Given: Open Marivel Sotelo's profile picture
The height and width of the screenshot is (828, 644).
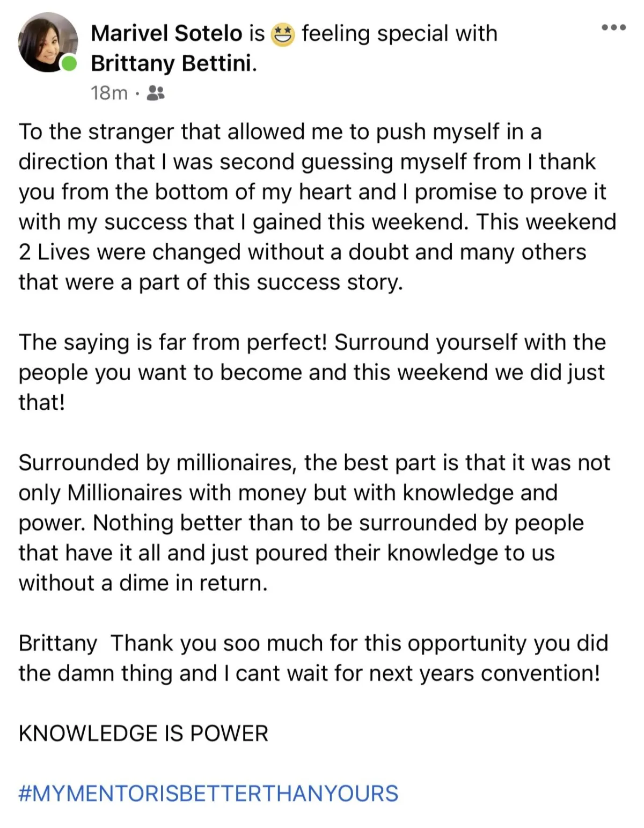Looking at the screenshot, I should (48, 43).
